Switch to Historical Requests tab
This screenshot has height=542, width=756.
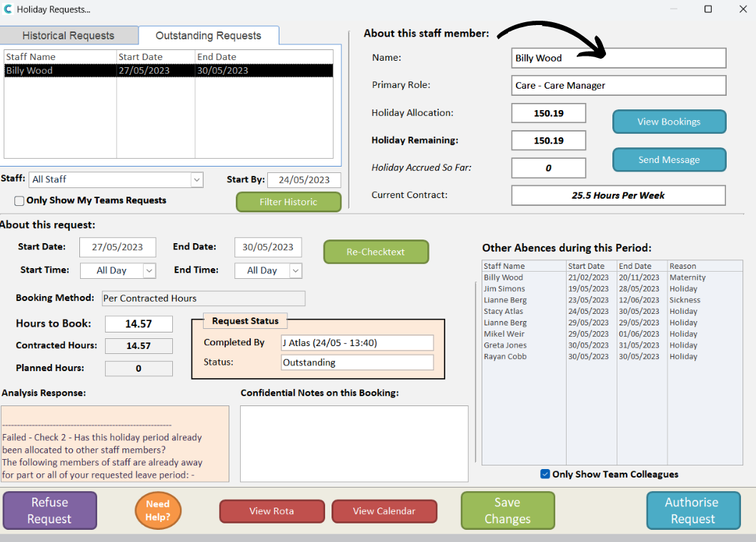pos(68,36)
